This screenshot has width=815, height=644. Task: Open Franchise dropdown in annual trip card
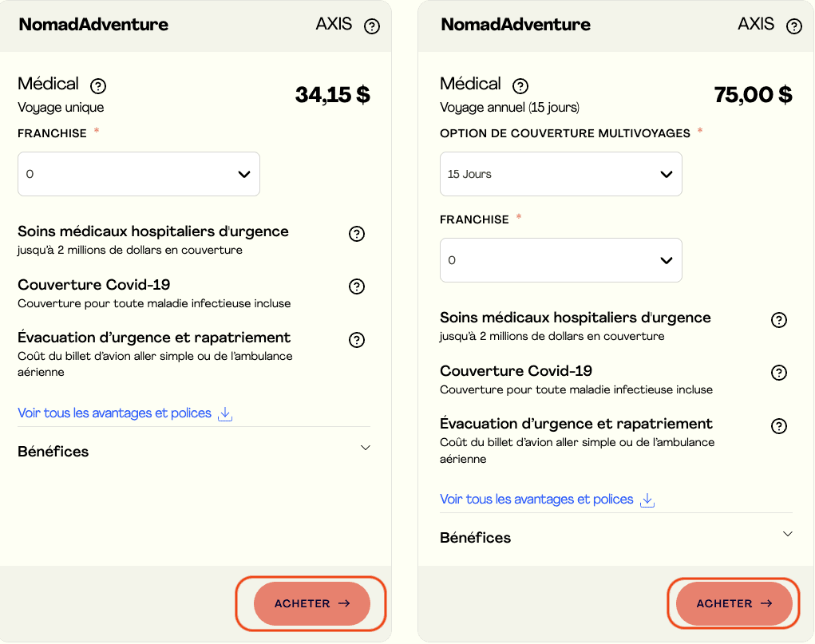pos(560,260)
